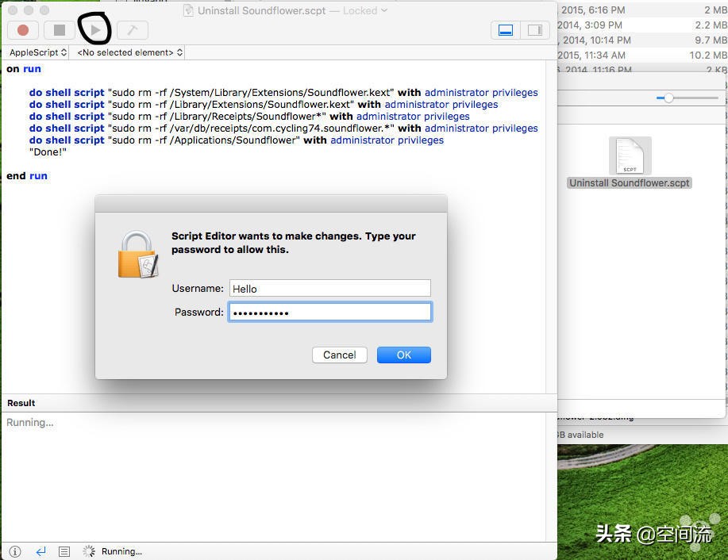
Task: Click the "Done!" line in script
Action: [48, 152]
